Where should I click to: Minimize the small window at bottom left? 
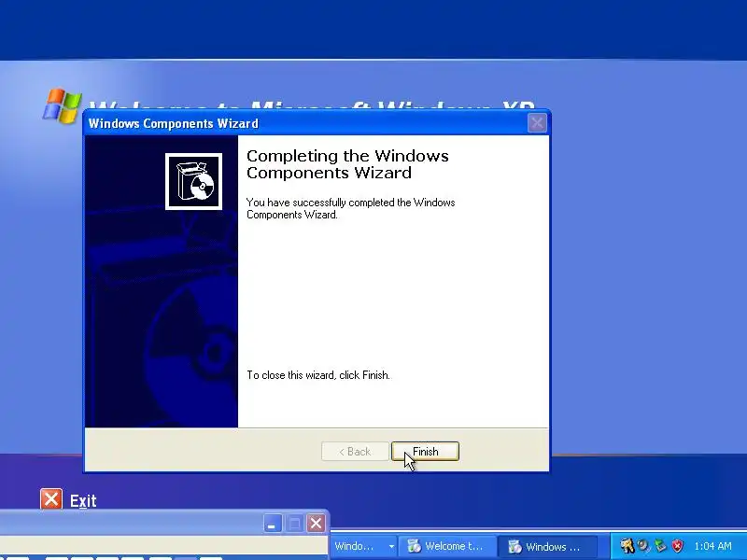pyautogui.click(x=273, y=524)
